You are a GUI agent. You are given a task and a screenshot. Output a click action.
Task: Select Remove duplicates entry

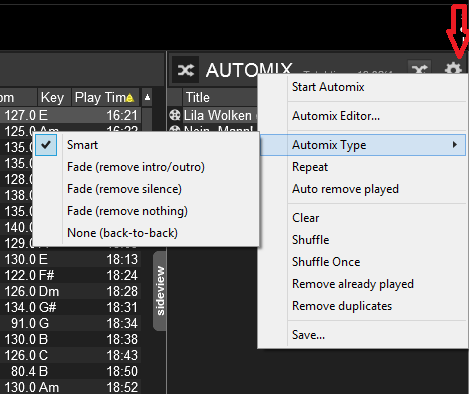pos(362,306)
